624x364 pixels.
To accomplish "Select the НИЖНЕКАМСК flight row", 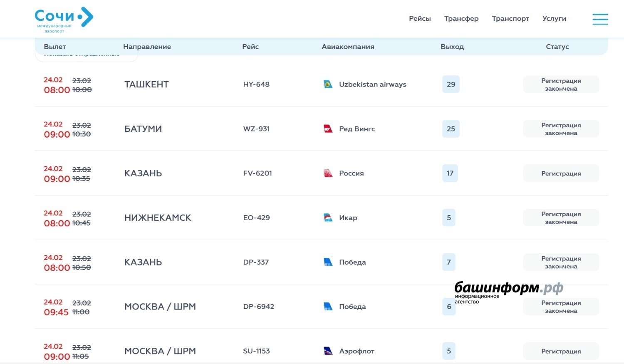I will [158, 218].
